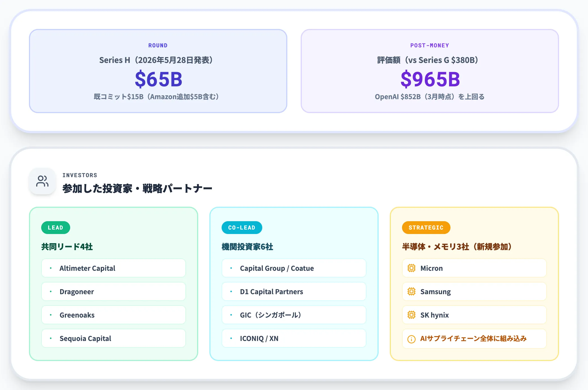Viewport: 588px width, 390px height.
Task: Click the chip icon beside Samsung
Action: point(411,291)
